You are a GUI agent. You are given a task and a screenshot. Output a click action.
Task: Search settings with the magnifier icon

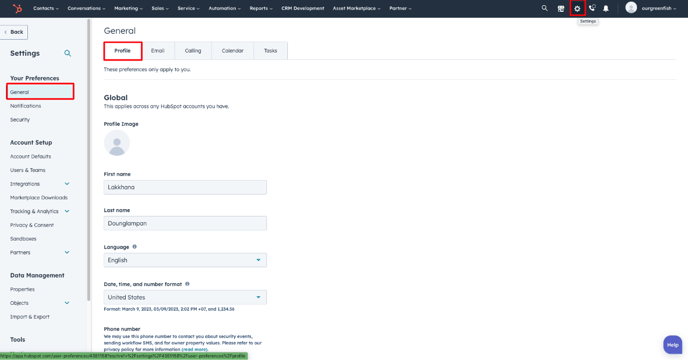click(x=68, y=53)
